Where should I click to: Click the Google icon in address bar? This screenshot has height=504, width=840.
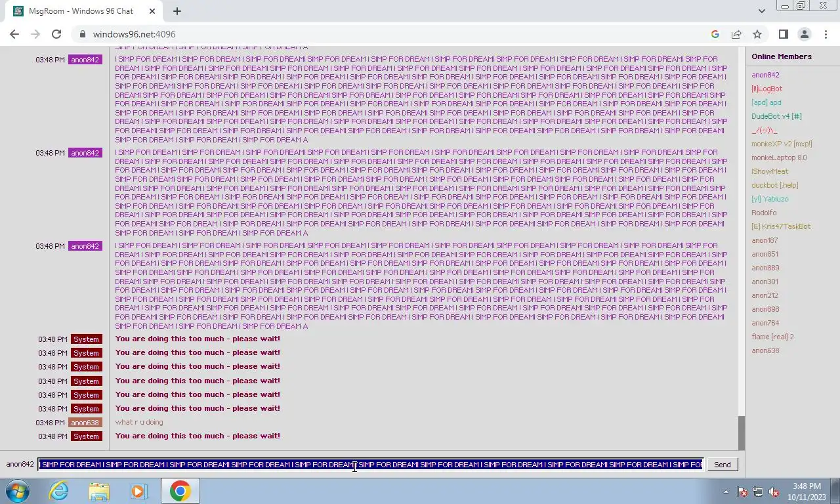click(715, 34)
